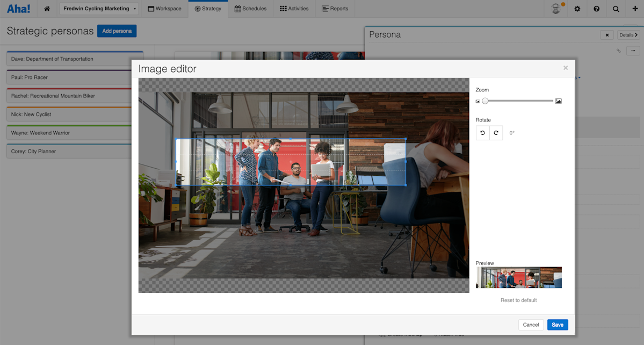Image resolution: width=644 pixels, height=345 pixels.
Task: Open the Fredwin Cycling Marketing workspace dropdown
Action: (x=98, y=9)
